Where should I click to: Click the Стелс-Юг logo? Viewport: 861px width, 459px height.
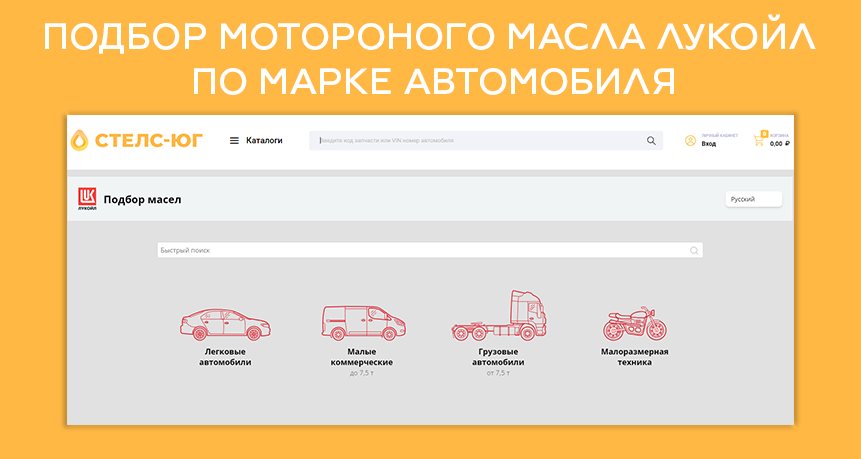[137, 141]
